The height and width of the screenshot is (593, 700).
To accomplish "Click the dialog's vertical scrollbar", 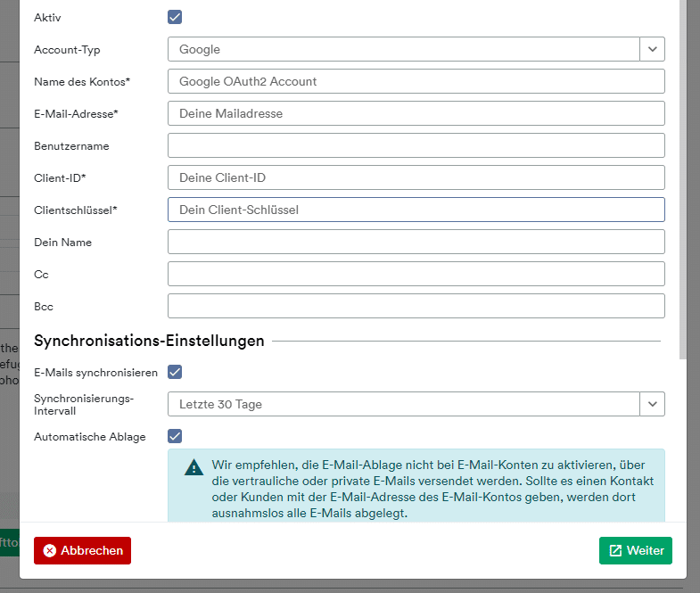I will click(x=682, y=178).
